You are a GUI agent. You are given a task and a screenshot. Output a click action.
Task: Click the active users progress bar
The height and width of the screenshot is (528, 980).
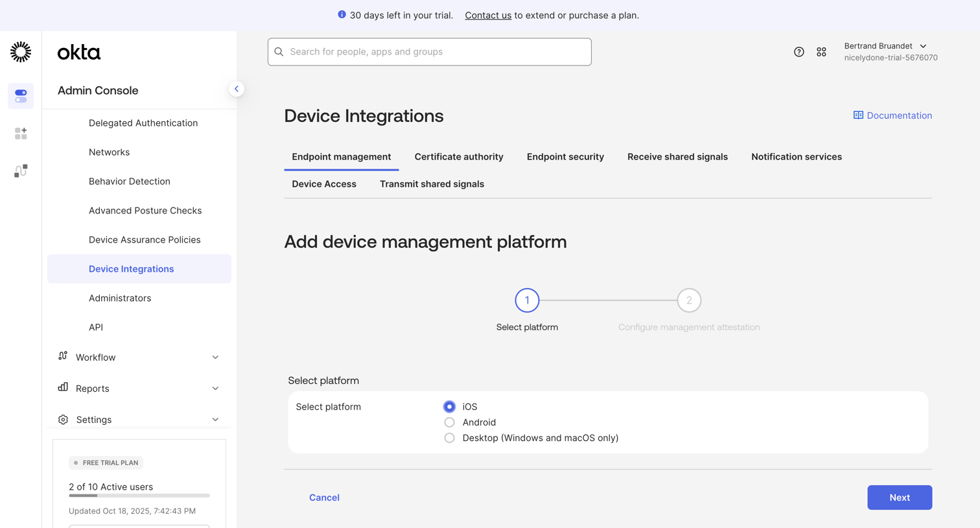click(139, 496)
